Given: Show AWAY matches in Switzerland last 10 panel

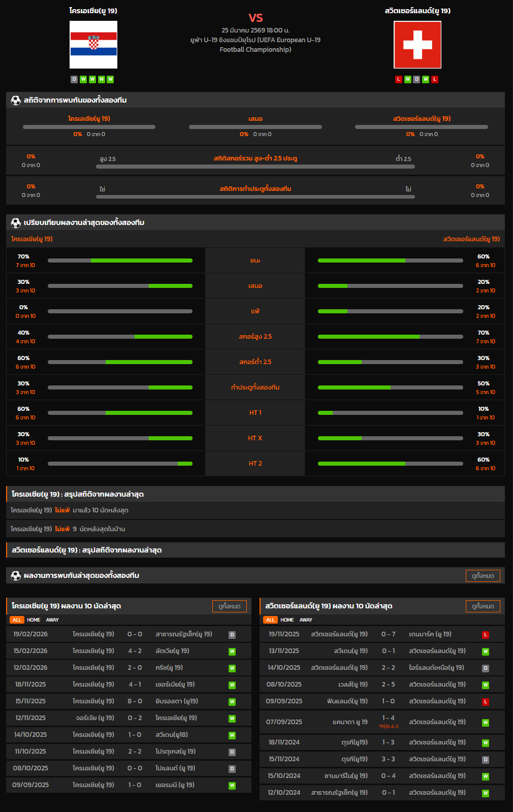Looking at the screenshot, I should tap(306, 620).
